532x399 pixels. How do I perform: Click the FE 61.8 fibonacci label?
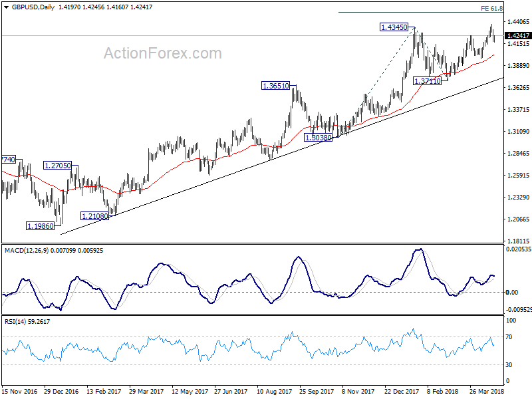(x=491, y=9)
